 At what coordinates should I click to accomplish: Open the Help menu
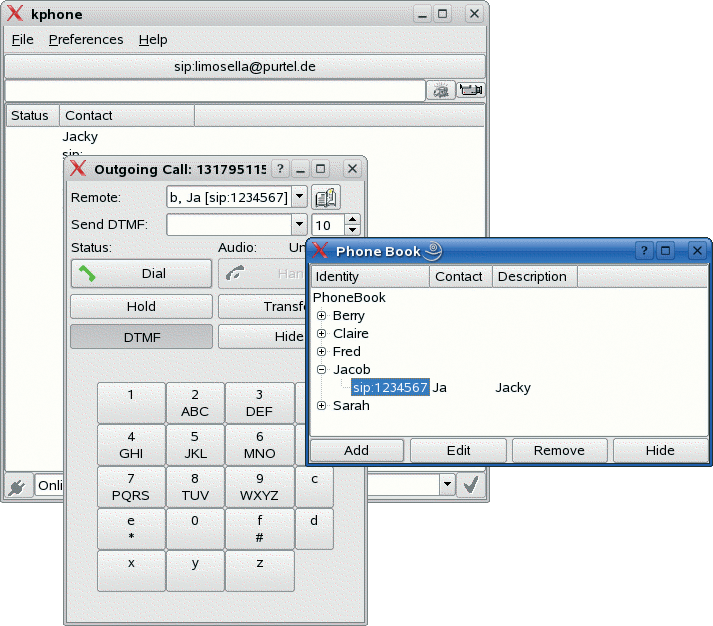[153, 40]
